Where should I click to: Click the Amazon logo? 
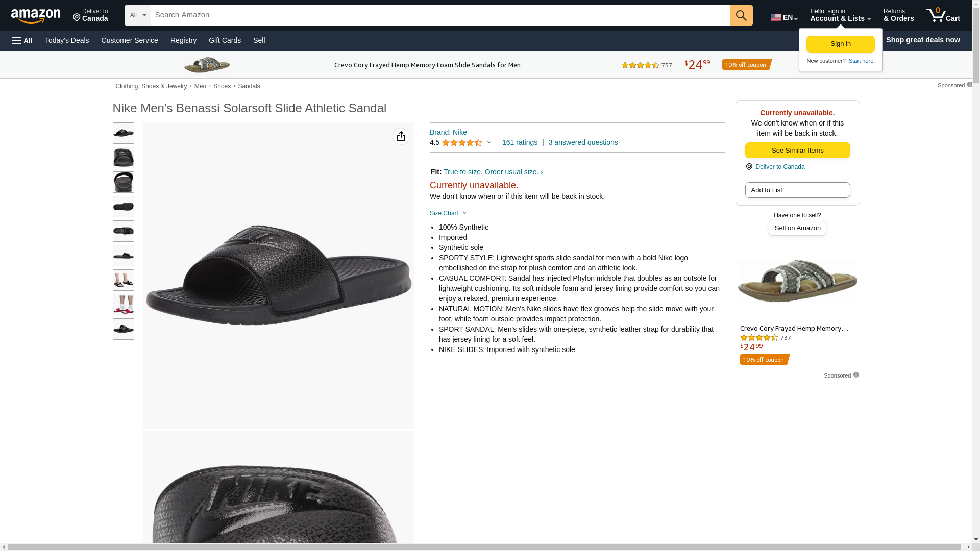coord(36,16)
